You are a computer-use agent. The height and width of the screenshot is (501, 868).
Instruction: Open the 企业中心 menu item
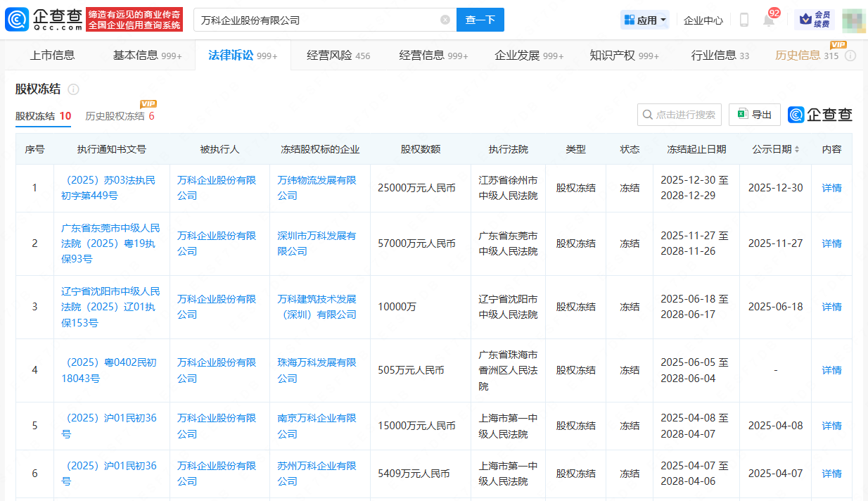(x=703, y=20)
